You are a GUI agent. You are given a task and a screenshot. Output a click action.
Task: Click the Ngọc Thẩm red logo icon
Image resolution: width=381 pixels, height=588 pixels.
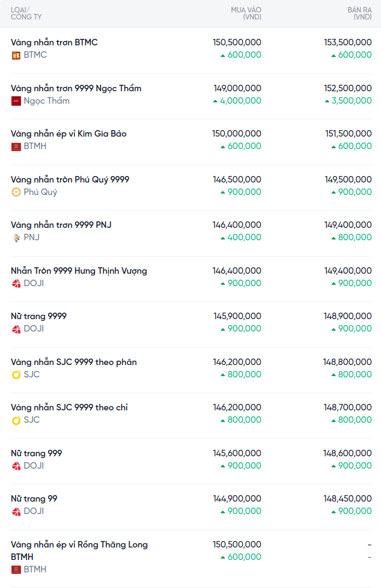tap(16, 101)
